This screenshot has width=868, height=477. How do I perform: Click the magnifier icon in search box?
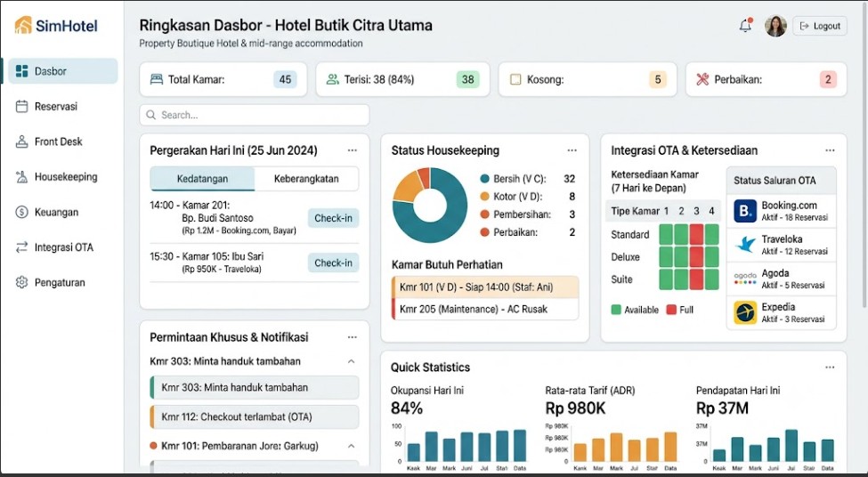tap(150, 115)
